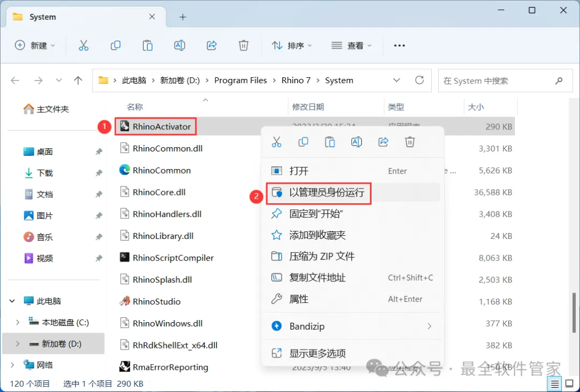The width and height of the screenshot is (580, 392).
Task: Select 固定到"开始" in the context menu
Action: click(x=352, y=214)
